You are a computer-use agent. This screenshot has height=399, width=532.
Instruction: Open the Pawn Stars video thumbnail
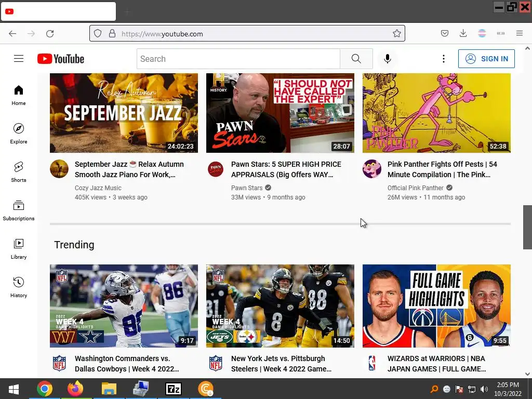pos(280,113)
